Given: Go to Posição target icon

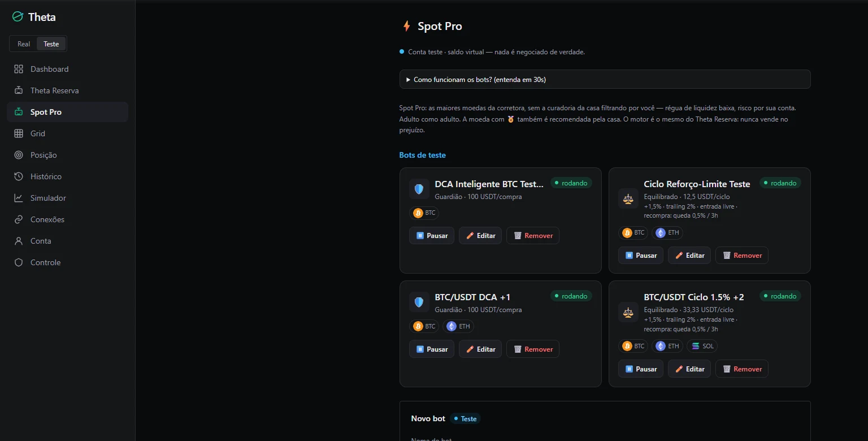Looking at the screenshot, I should tap(19, 155).
